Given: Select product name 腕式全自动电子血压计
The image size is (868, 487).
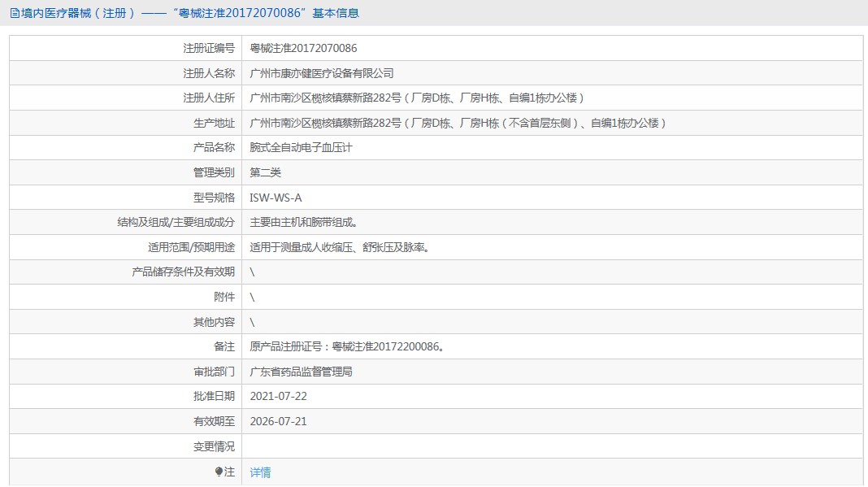Looking at the screenshot, I should (302, 147).
